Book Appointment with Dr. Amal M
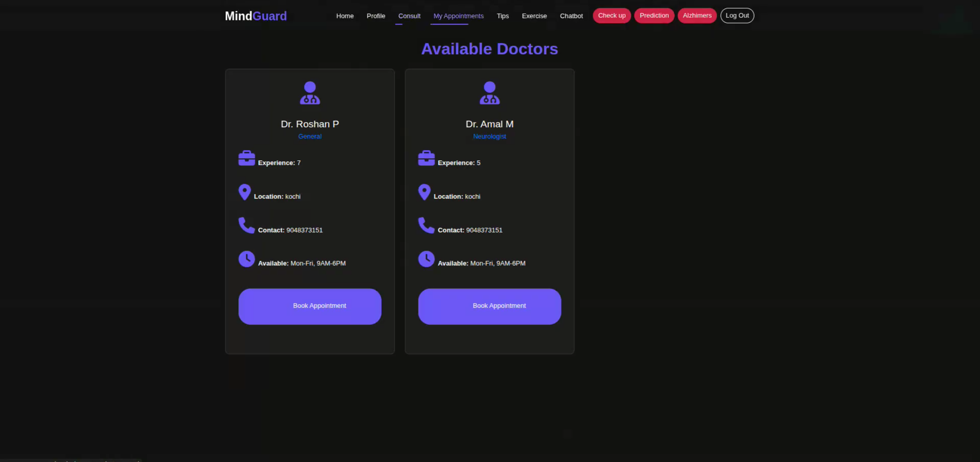Image resolution: width=980 pixels, height=462 pixels. pyautogui.click(x=490, y=306)
